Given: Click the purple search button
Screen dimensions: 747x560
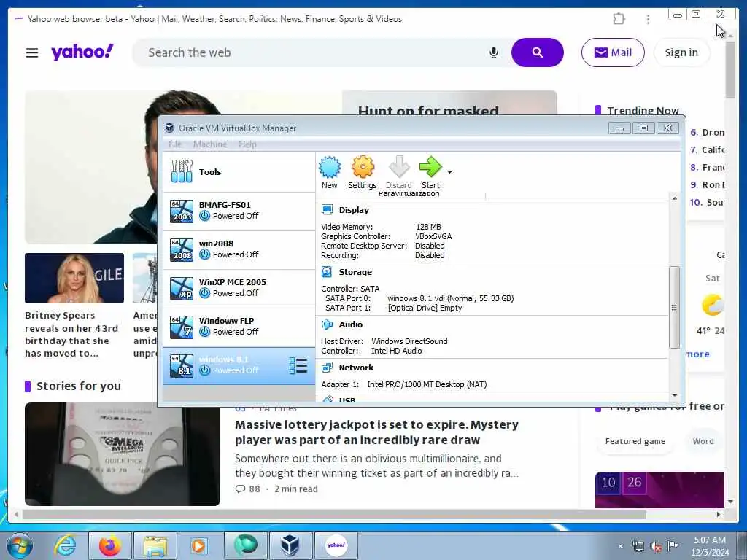Looking at the screenshot, I should point(538,52).
